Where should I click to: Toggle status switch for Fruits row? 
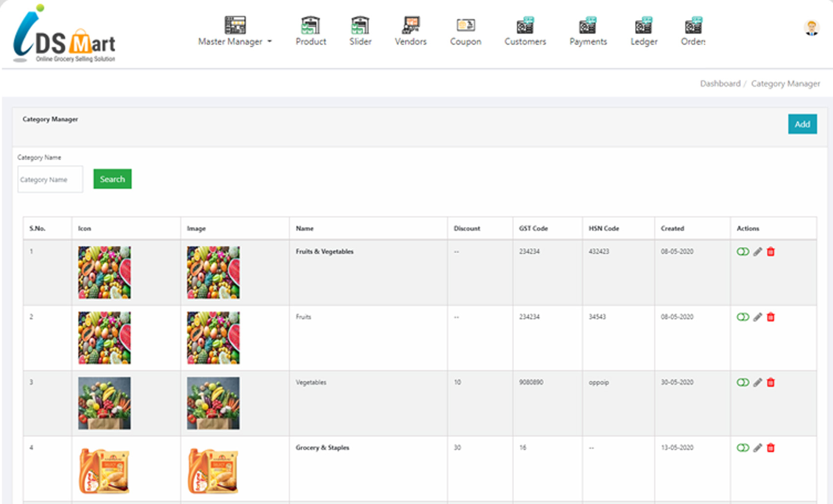point(743,317)
